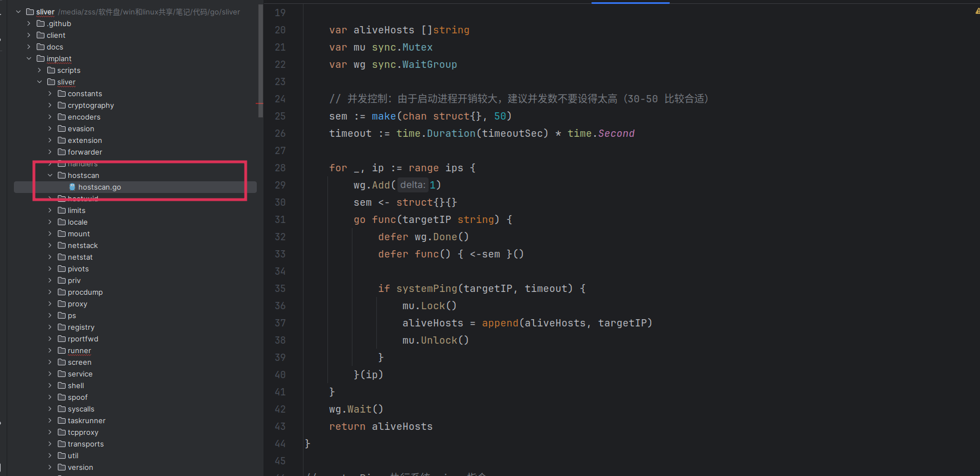Select the registry folder label
980x476 pixels.
81,327
